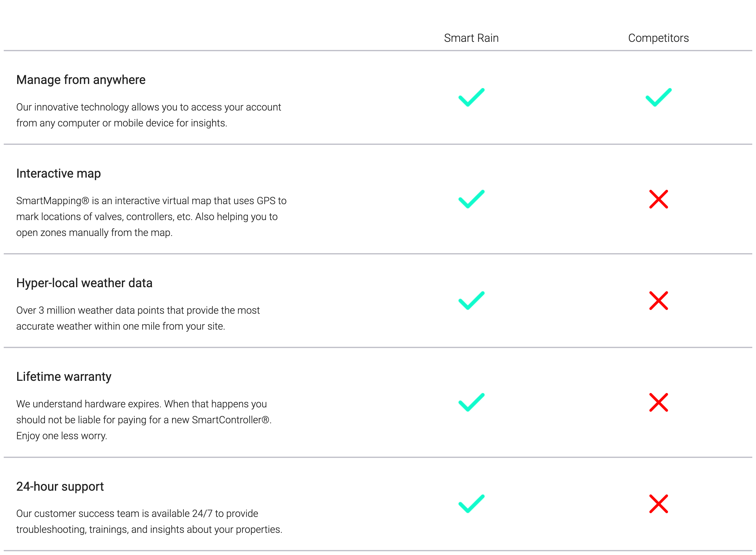The height and width of the screenshot is (555, 756).
Task: Click the Smart Rain checkmark for Interactive map
Action: (x=471, y=199)
